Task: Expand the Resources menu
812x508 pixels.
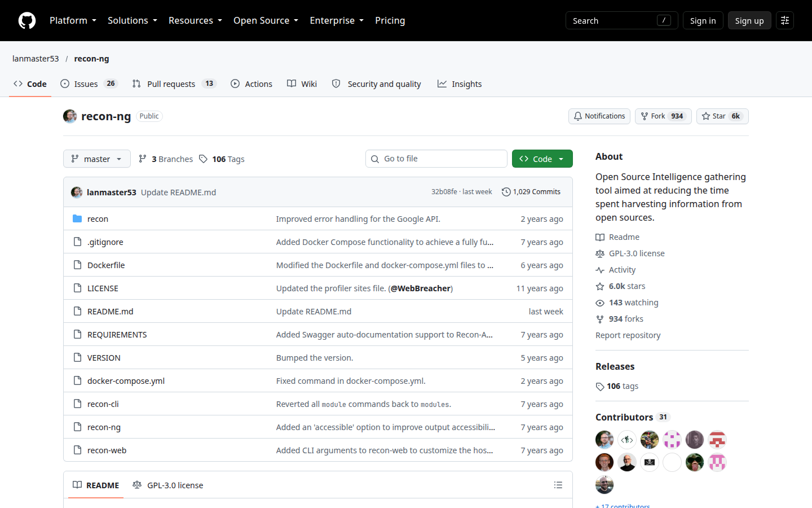Action: coord(195,20)
